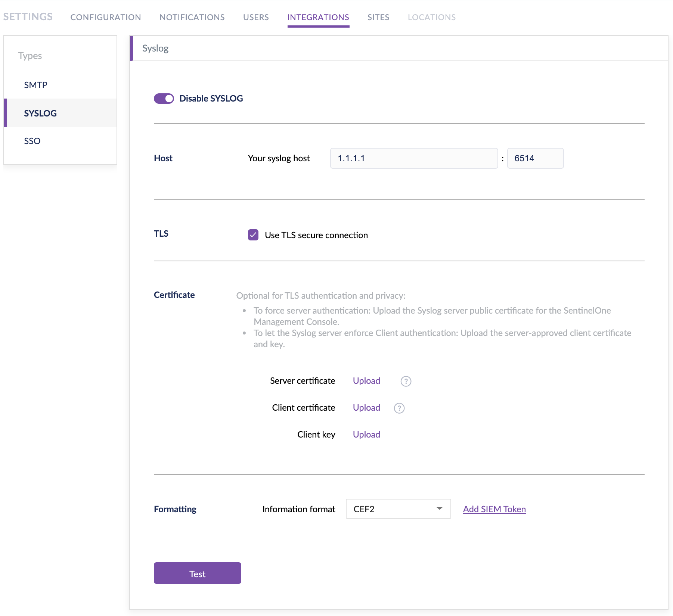Focus the port field showing 6514

coord(535,158)
